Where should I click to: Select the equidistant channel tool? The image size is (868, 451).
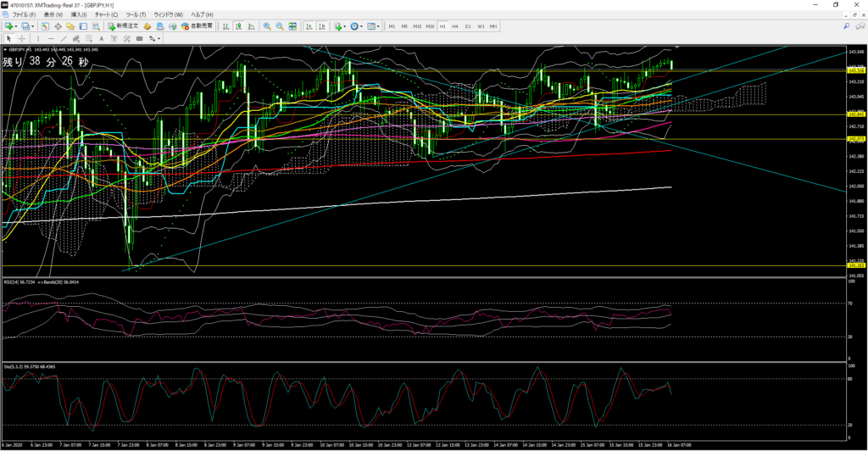[x=75, y=38]
